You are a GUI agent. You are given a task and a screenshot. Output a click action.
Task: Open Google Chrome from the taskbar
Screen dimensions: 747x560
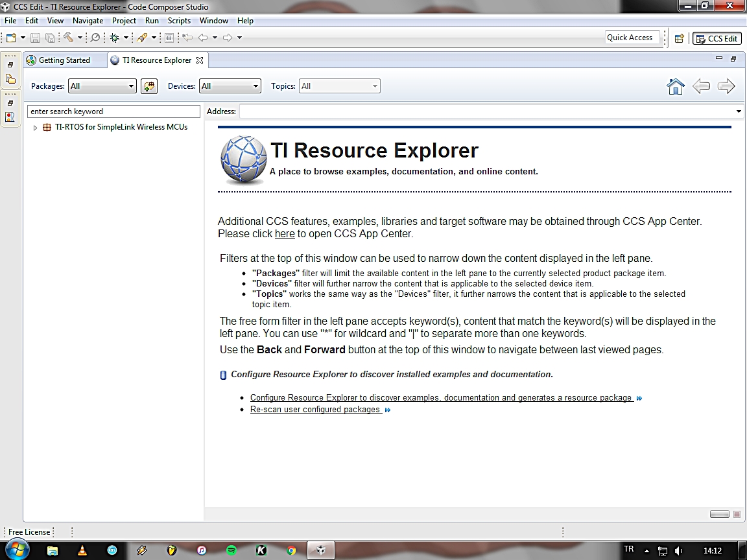pos(291,550)
